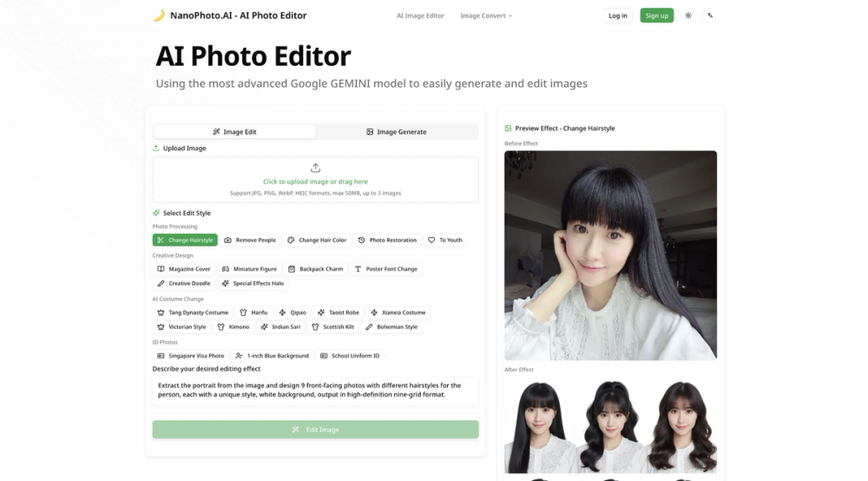
Task: Click the Log in button
Action: pos(618,16)
